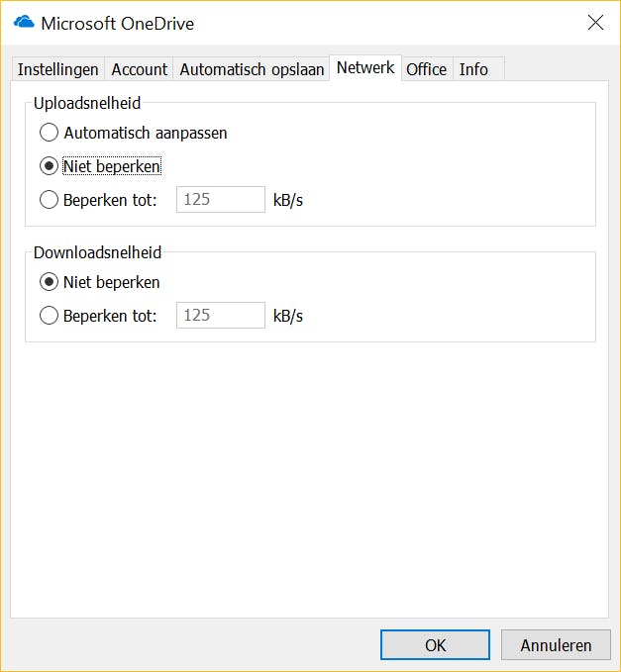This screenshot has height=672, width=621.
Task: Click the OneDrive cloud icon in title bar
Action: [x=24, y=23]
